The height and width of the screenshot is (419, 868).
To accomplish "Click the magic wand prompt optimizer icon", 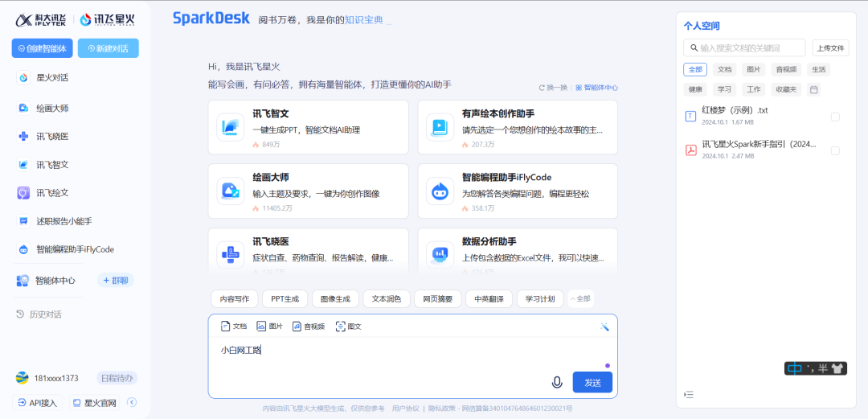I will (604, 327).
